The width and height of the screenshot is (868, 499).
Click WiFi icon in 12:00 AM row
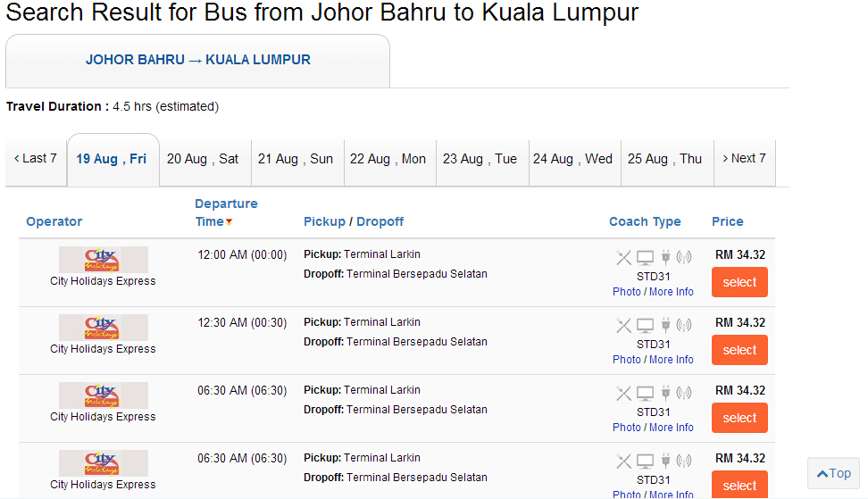click(684, 257)
